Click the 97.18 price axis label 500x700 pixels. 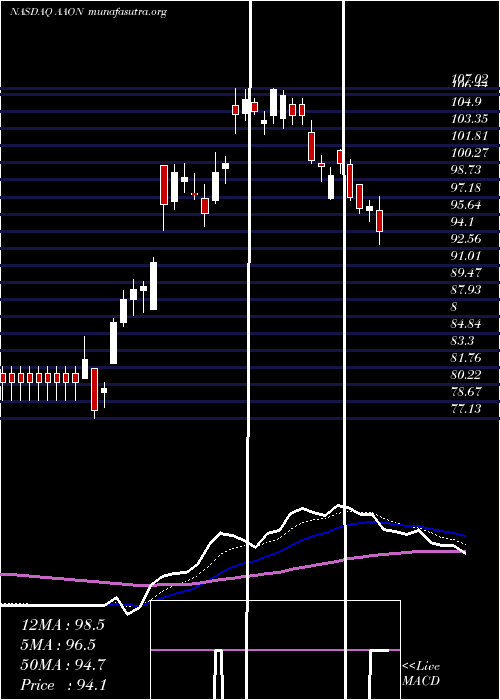tap(467, 188)
